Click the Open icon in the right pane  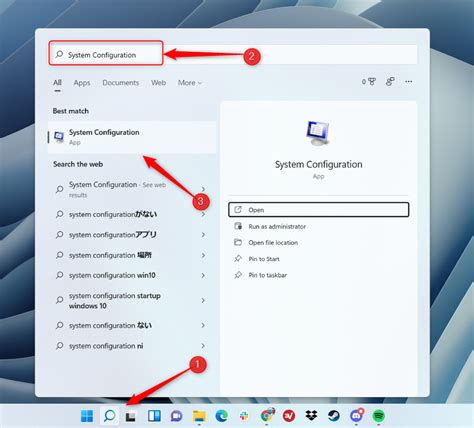[x=238, y=209]
